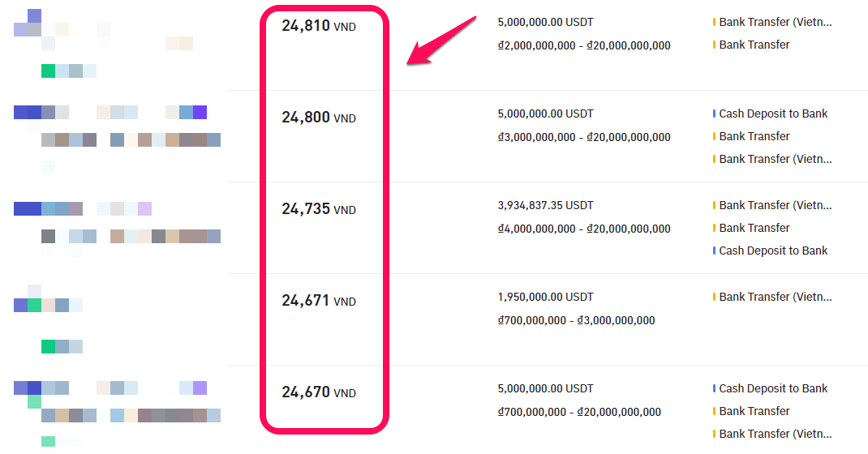
Task: Select the 24,670 VND price entry
Action: click(x=318, y=392)
